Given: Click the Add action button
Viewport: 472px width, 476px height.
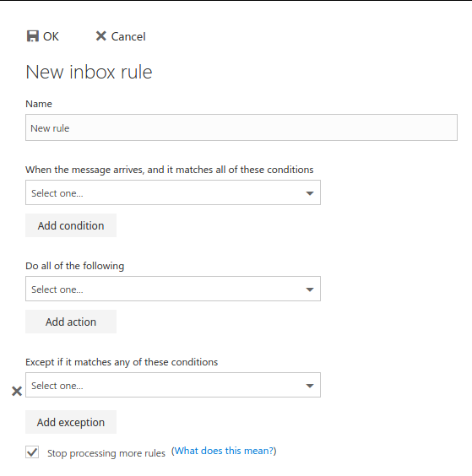Looking at the screenshot, I should (71, 322).
